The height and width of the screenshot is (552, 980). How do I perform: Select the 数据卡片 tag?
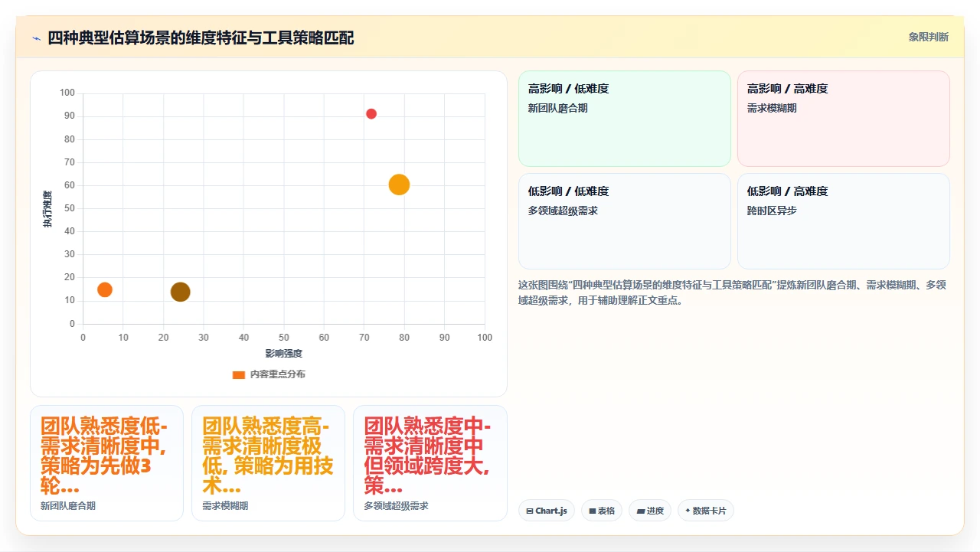706,511
